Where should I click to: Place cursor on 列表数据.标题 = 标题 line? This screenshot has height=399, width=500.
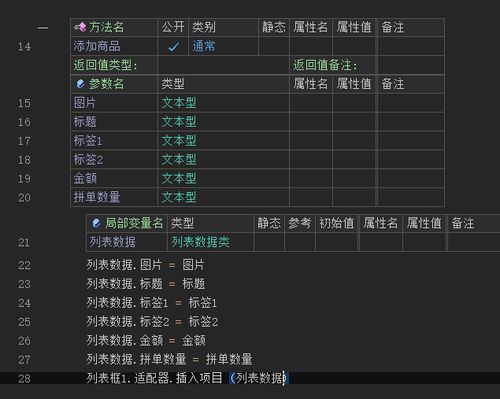pyautogui.click(x=146, y=284)
